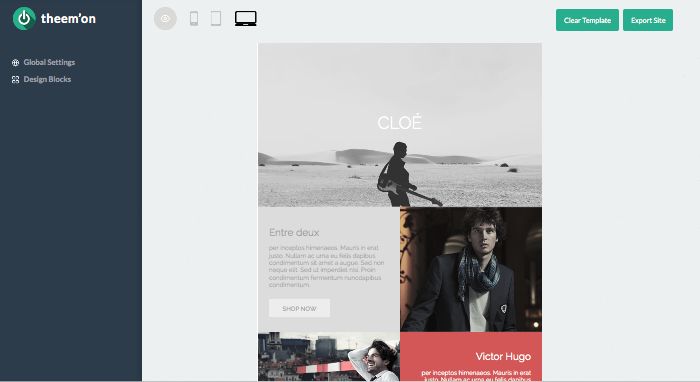The height and width of the screenshot is (382, 700).
Task: Click the blocks icon beside Design Blocks
Action: 16,79
